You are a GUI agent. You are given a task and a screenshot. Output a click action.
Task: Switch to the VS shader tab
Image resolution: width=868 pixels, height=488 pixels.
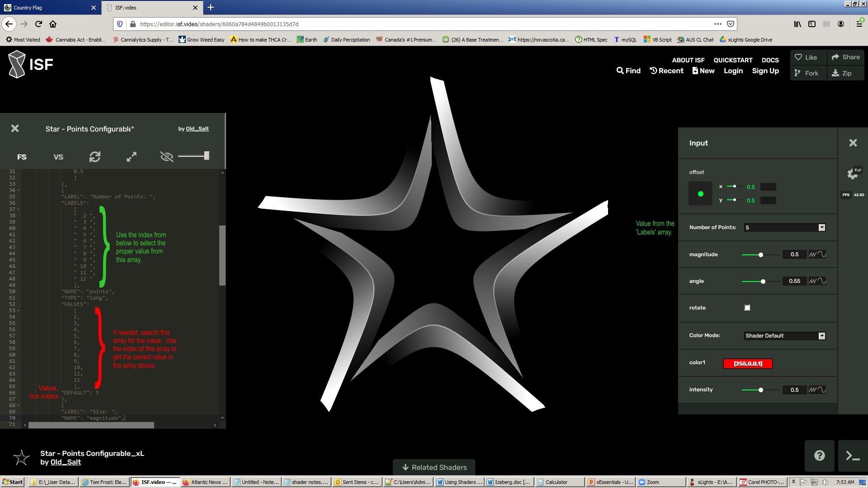click(x=58, y=157)
